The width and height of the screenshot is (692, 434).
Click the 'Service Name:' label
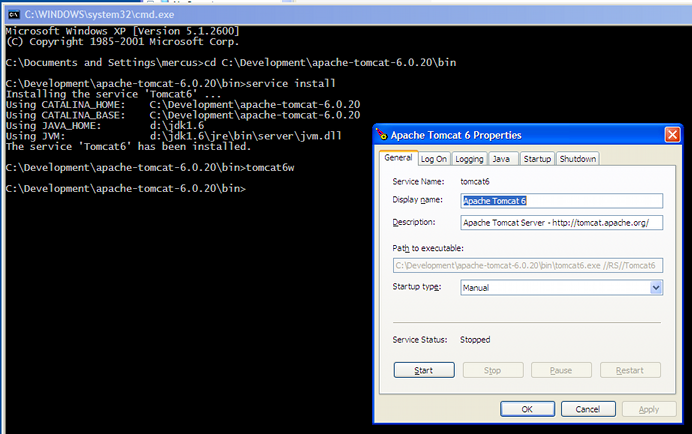418,181
